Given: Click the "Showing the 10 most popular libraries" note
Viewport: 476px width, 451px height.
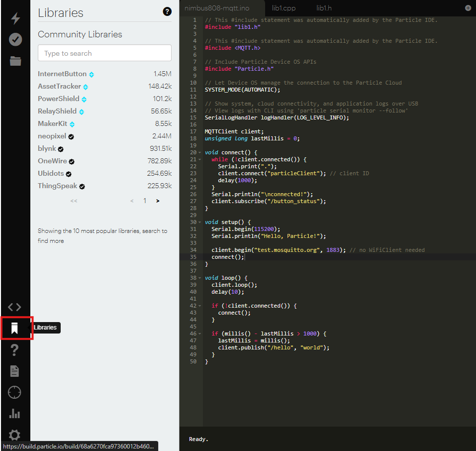Looking at the screenshot, I should 102,236.
